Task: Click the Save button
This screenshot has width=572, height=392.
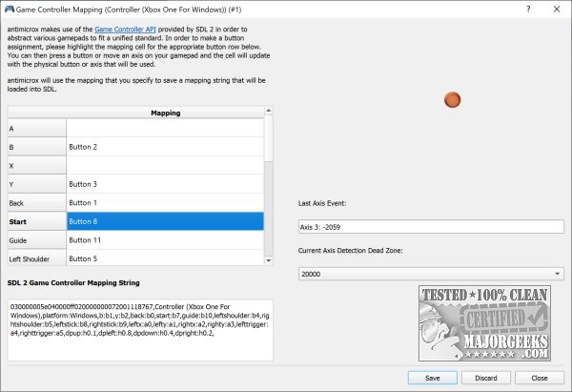Action: (x=432, y=378)
